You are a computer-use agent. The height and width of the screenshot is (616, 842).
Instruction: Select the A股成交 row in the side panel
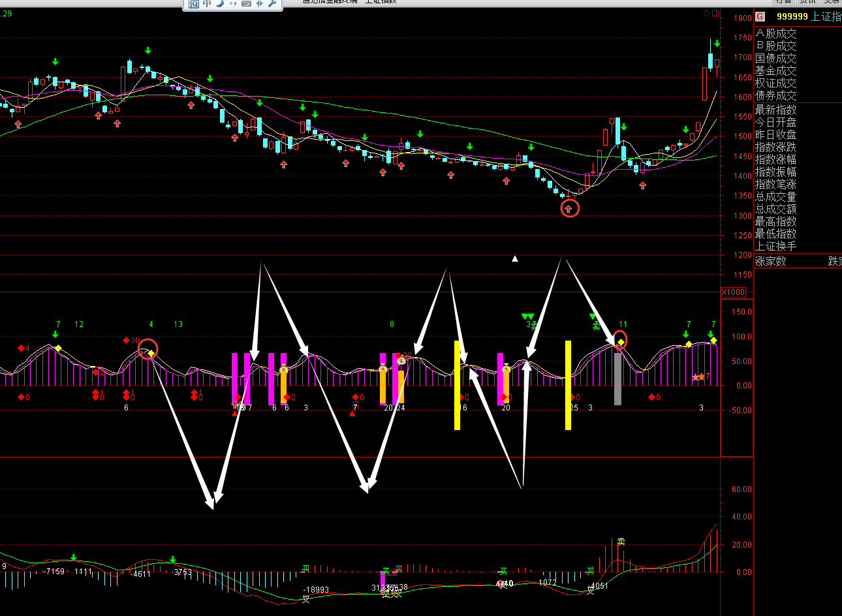(776, 34)
